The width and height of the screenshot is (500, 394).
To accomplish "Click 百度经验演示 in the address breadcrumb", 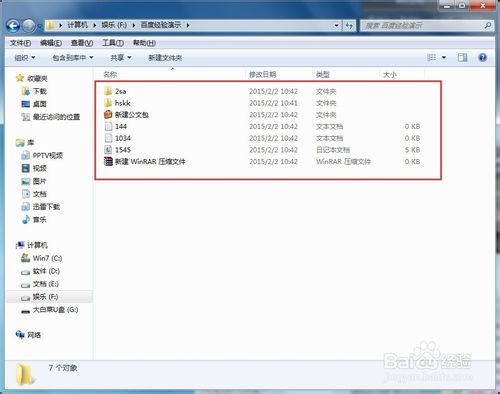I will [161, 25].
